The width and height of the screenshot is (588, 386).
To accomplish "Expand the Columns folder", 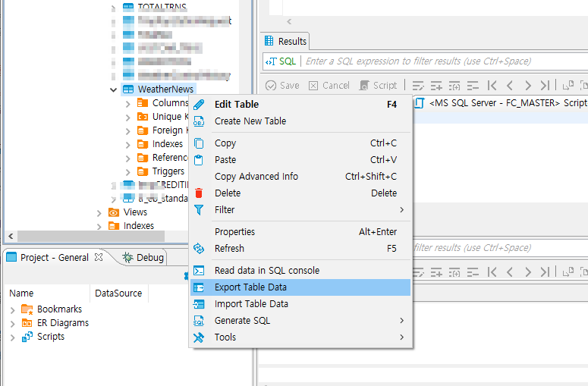I will click(x=128, y=104).
